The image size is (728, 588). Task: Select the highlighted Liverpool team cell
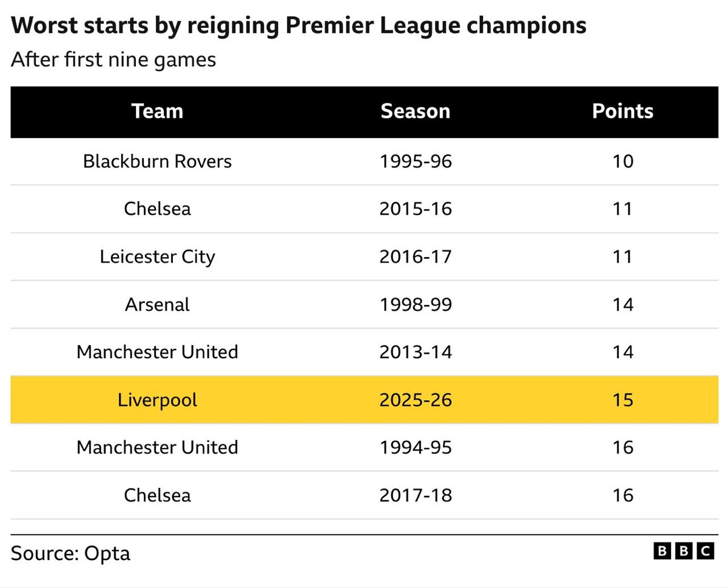coord(157,400)
